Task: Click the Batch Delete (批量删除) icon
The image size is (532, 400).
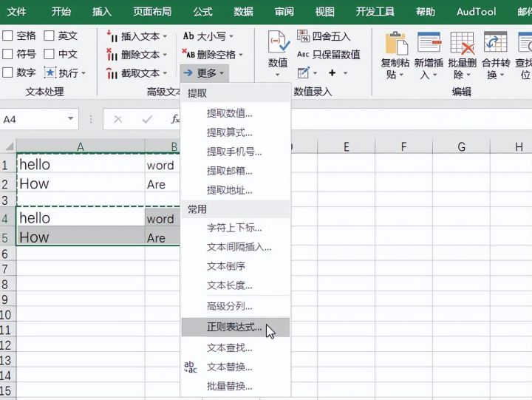Action: [x=463, y=43]
